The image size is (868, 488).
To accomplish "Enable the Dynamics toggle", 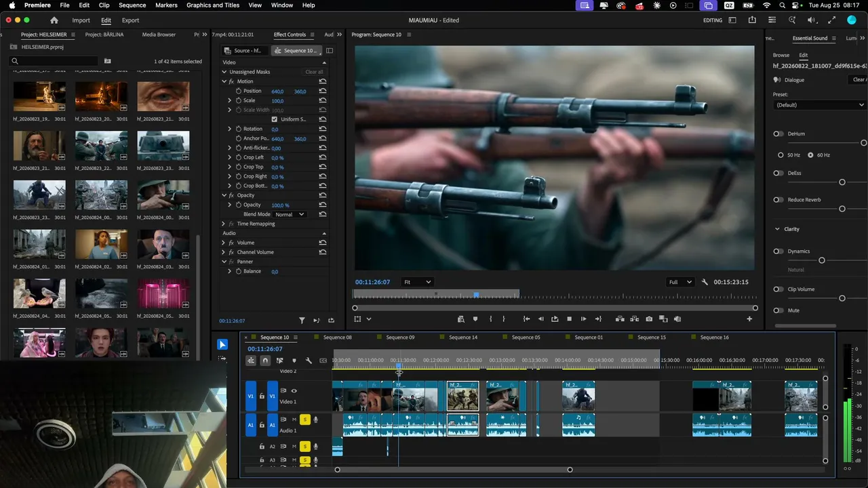I will pos(778,251).
